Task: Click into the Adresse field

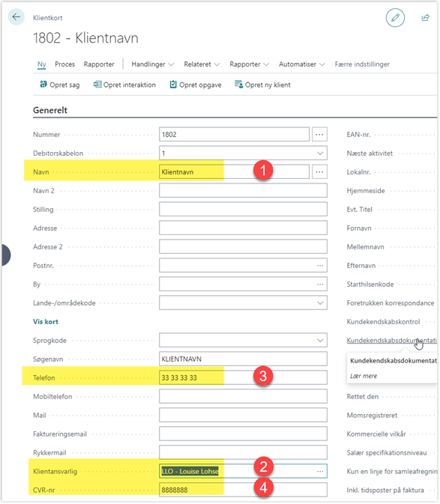Action: coord(243,228)
